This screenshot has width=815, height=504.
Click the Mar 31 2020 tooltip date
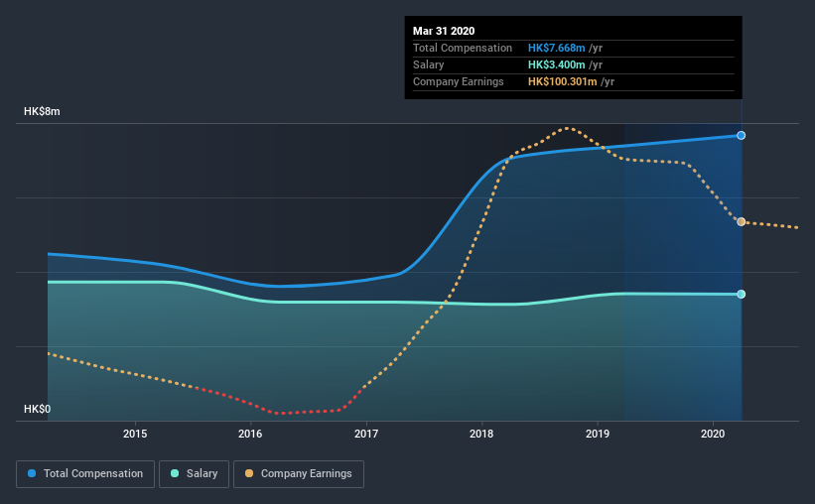click(x=444, y=31)
